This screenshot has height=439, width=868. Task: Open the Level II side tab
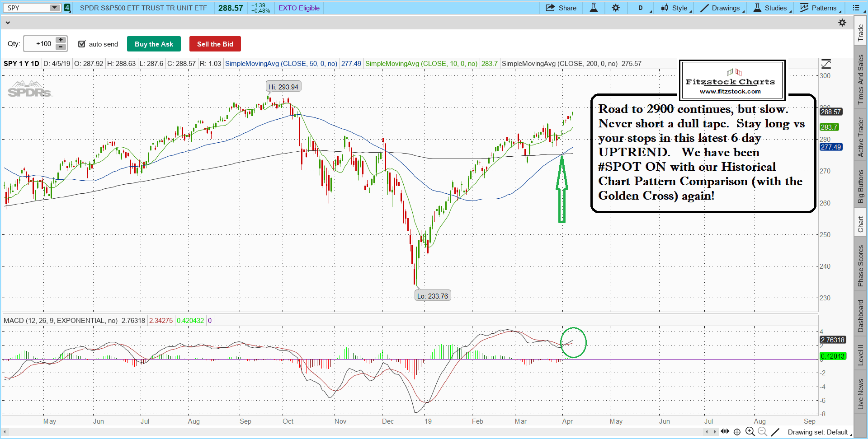click(861, 355)
